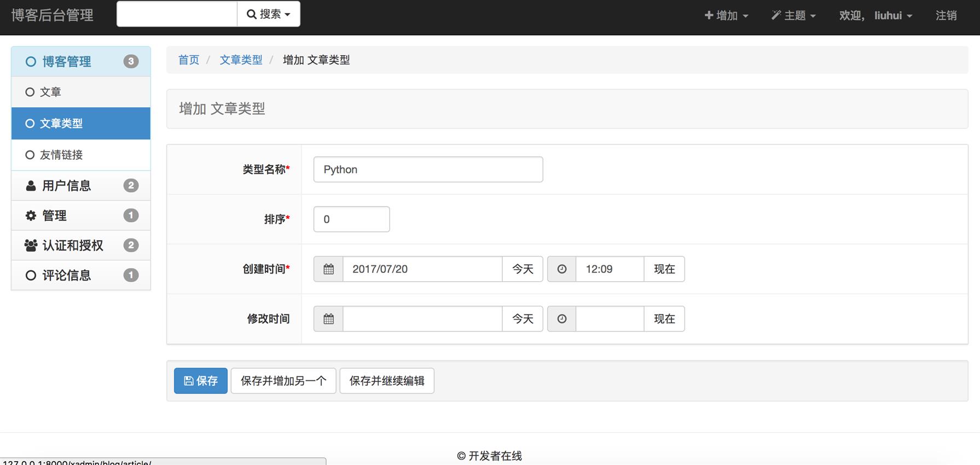Viewport: 980px width, 465px height.
Task: Open the 搜索 dropdown button
Action: 268,14
